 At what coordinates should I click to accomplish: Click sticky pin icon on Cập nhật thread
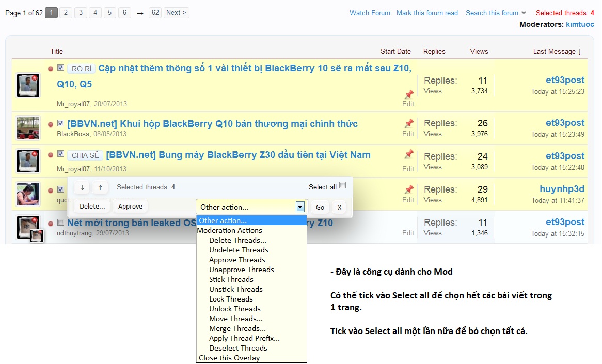coord(409,94)
